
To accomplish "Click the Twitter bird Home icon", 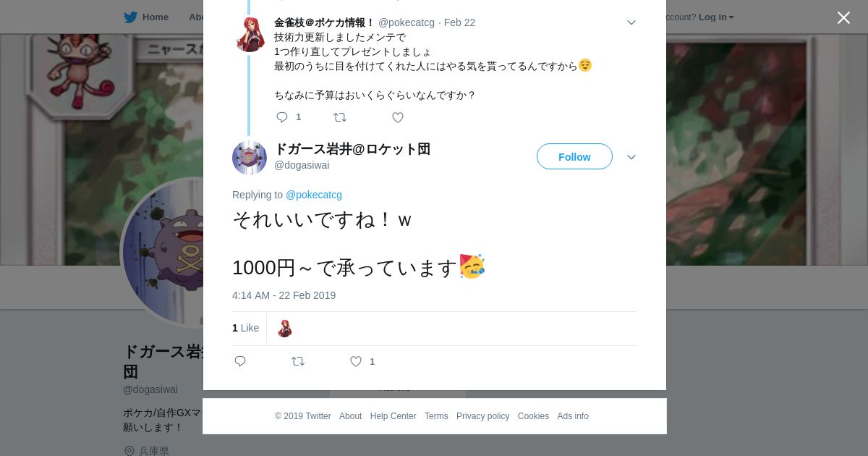I will [x=130, y=17].
